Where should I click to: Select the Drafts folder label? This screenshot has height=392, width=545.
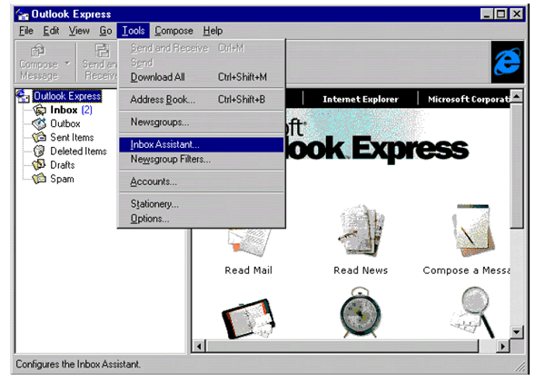point(63,165)
